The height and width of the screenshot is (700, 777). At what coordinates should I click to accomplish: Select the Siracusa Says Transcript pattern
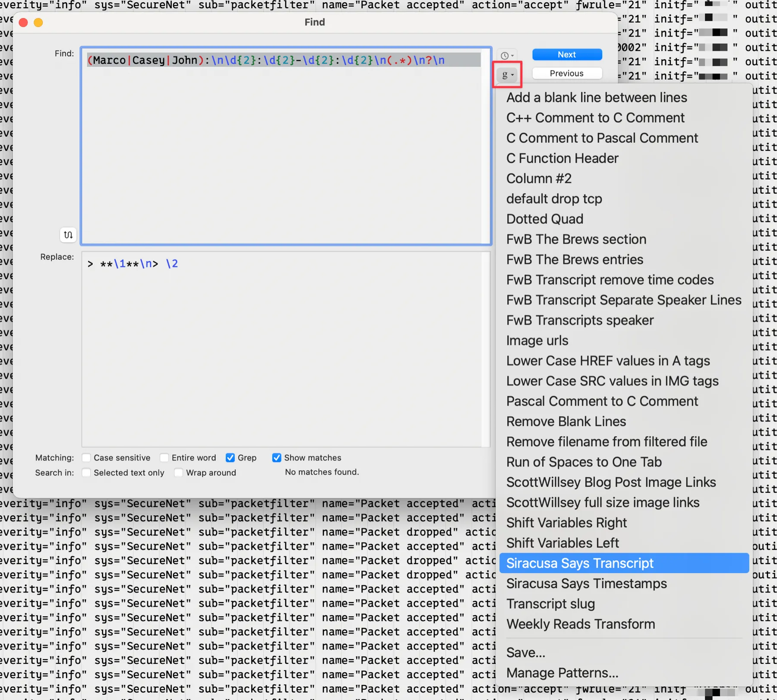click(x=580, y=563)
